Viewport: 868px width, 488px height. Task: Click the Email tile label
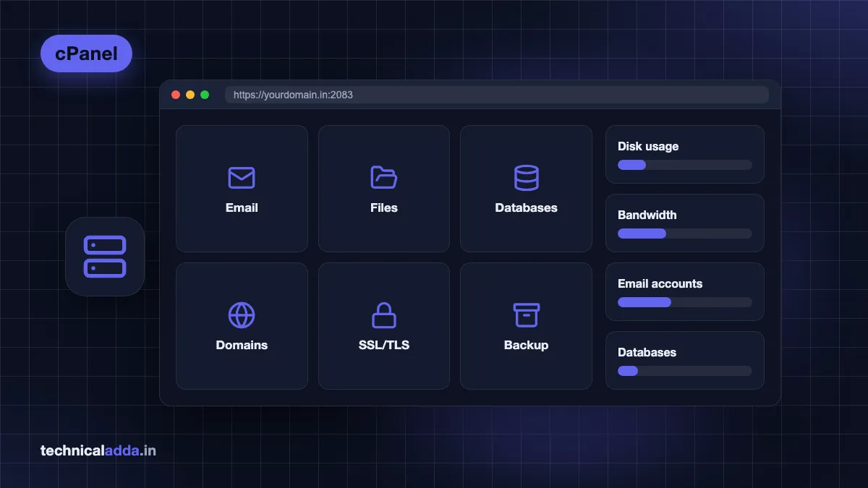pos(242,207)
